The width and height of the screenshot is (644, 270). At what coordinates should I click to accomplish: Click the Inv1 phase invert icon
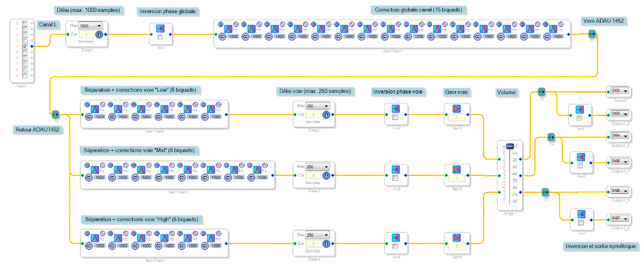160,29
